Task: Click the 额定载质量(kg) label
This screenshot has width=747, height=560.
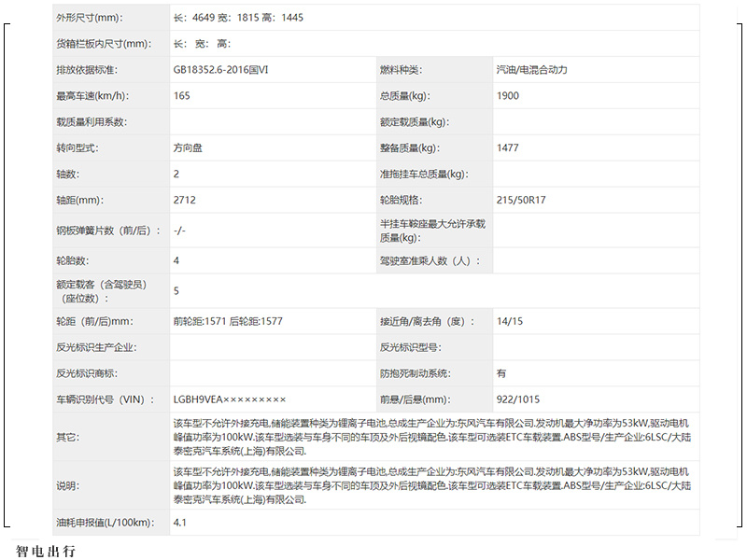Action: [415, 122]
